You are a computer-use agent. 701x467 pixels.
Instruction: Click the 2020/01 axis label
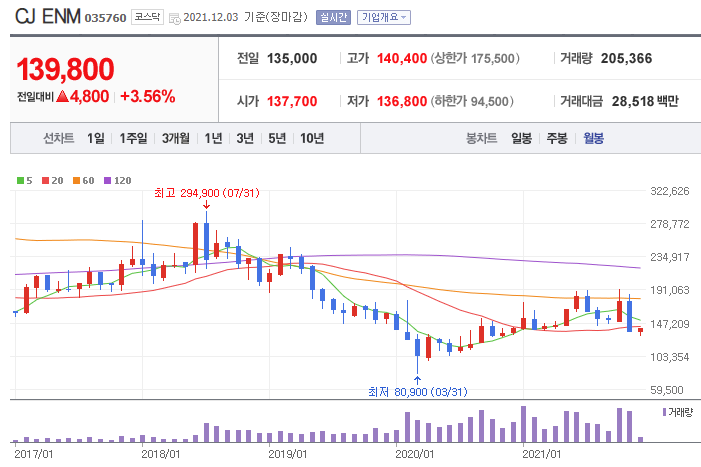(414, 454)
